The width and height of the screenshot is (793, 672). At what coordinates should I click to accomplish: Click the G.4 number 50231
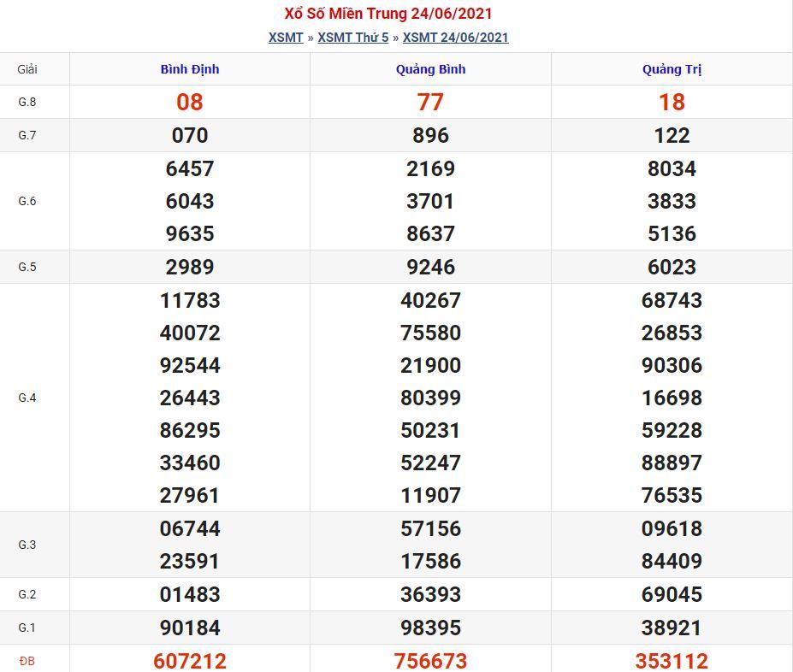[x=430, y=430]
